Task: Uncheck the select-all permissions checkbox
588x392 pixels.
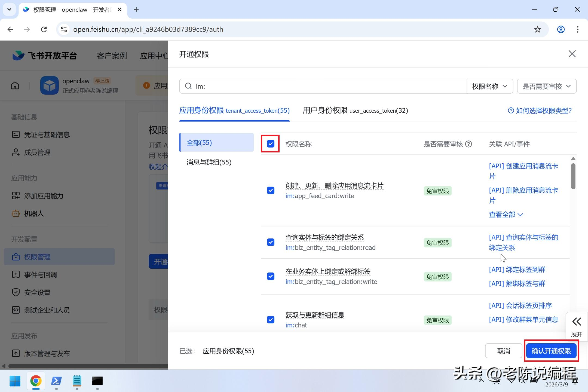Action: coord(271,144)
